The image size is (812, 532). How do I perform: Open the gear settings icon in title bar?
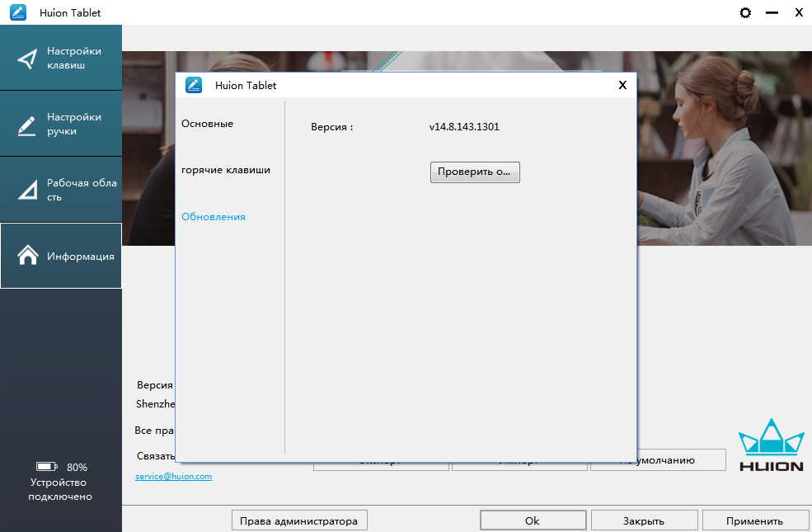pos(746,13)
